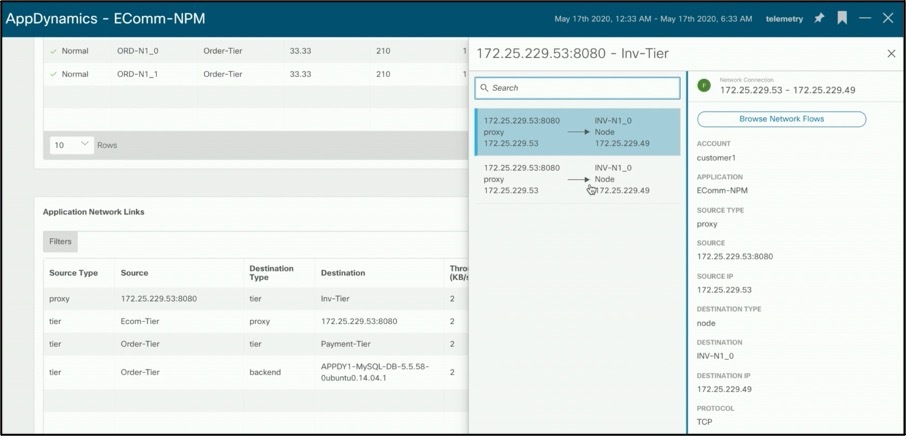Select the Inv-Tier destination cell
The image size is (906, 436).
(x=335, y=299)
